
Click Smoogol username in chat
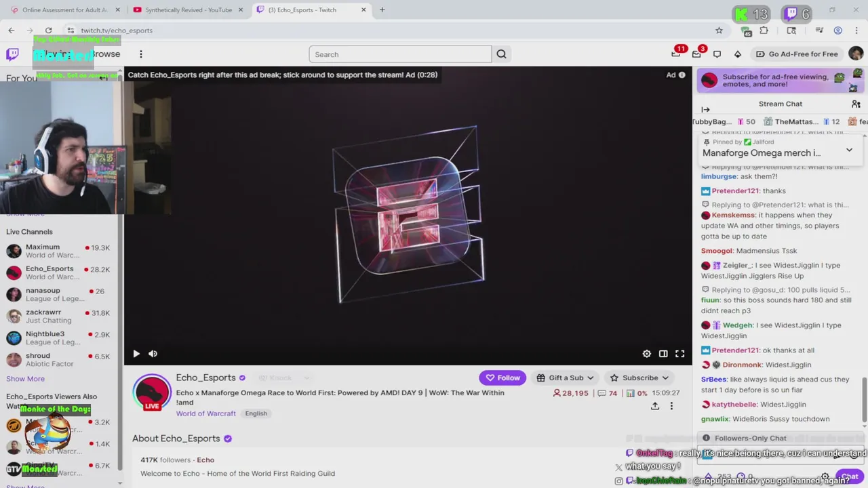pos(716,251)
